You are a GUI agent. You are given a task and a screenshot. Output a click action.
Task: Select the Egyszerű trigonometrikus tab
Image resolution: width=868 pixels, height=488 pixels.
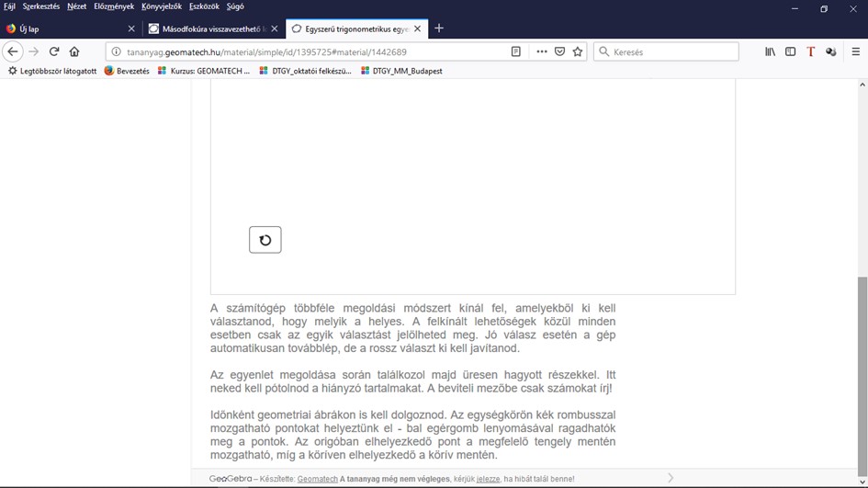pos(357,28)
